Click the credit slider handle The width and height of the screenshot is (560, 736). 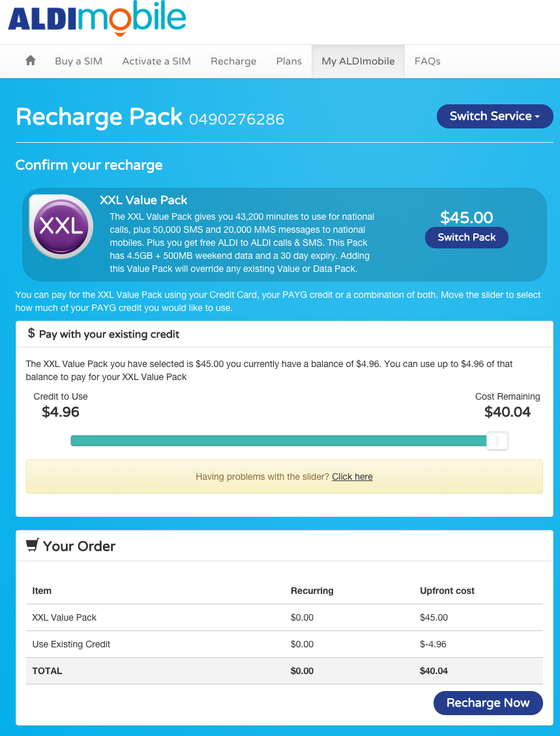pos(497,441)
